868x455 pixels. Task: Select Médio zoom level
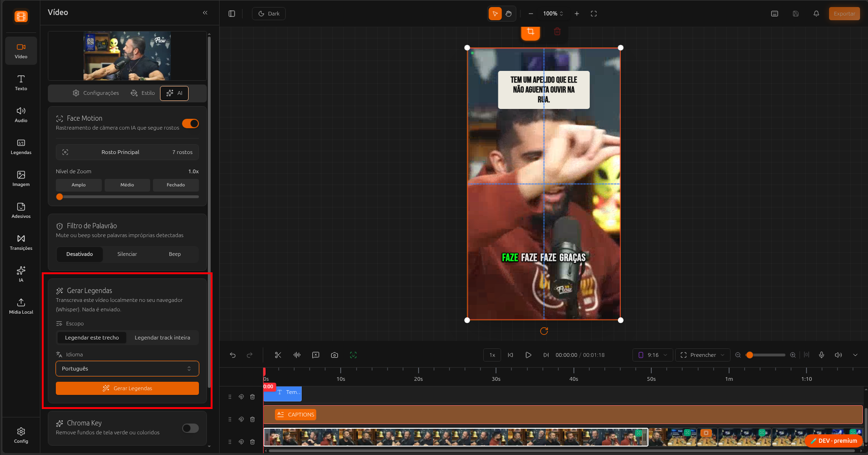click(x=127, y=185)
